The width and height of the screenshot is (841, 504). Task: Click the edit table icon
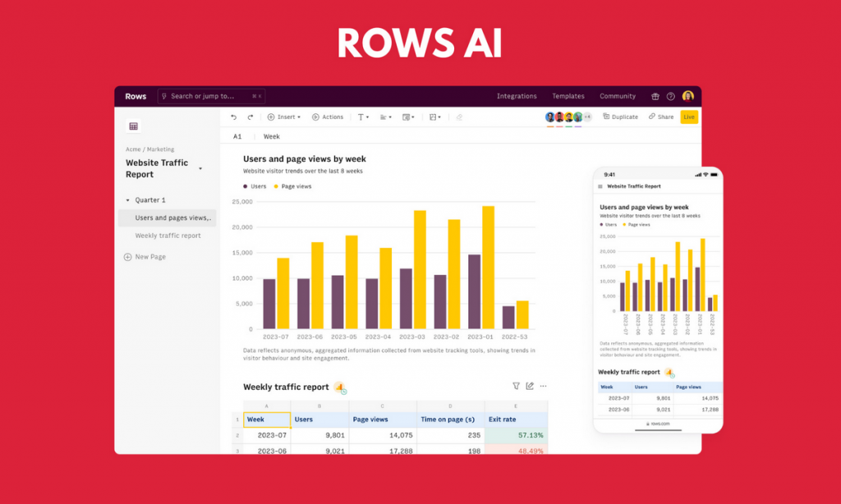pyautogui.click(x=530, y=386)
